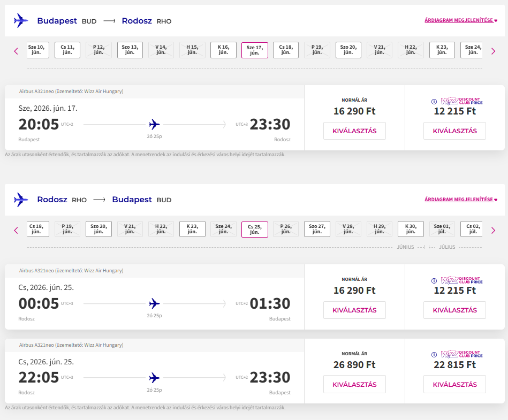Select outbound date K 16, jún.

pyautogui.click(x=223, y=50)
